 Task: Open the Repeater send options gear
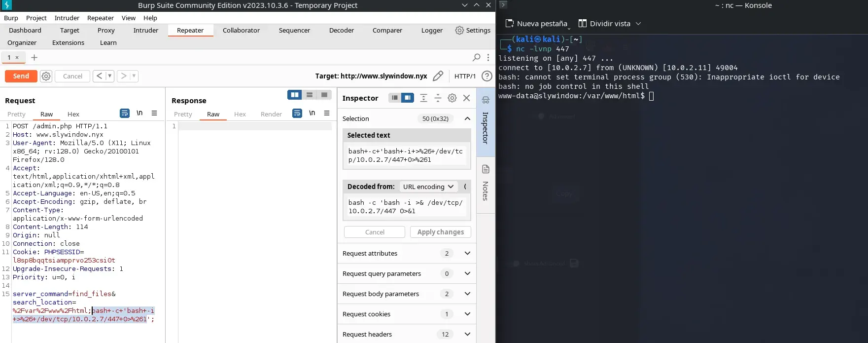click(46, 76)
